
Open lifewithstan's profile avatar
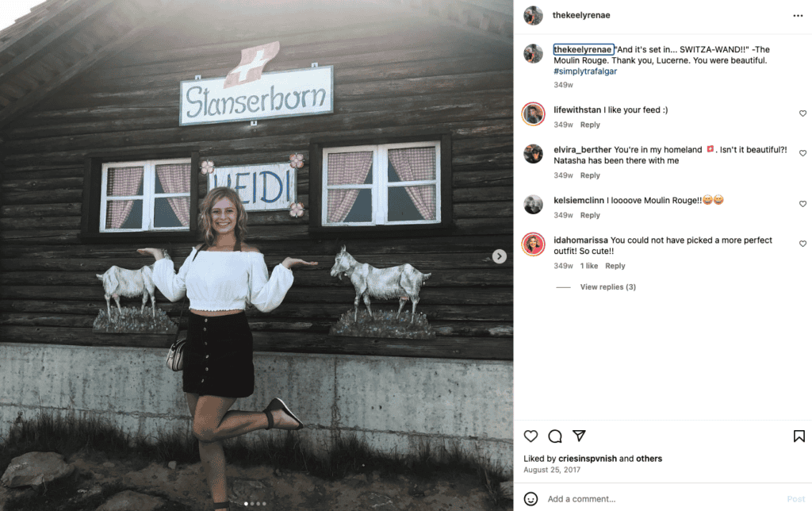click(533, 114)
